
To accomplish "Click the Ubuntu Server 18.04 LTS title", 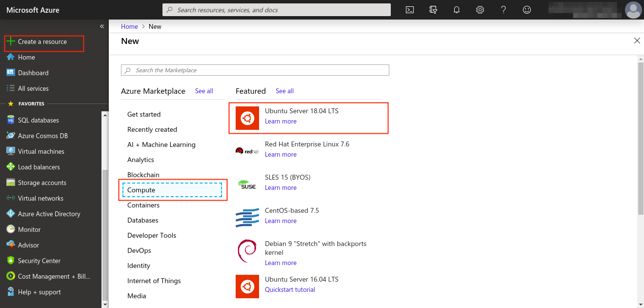I will (302, 111).
